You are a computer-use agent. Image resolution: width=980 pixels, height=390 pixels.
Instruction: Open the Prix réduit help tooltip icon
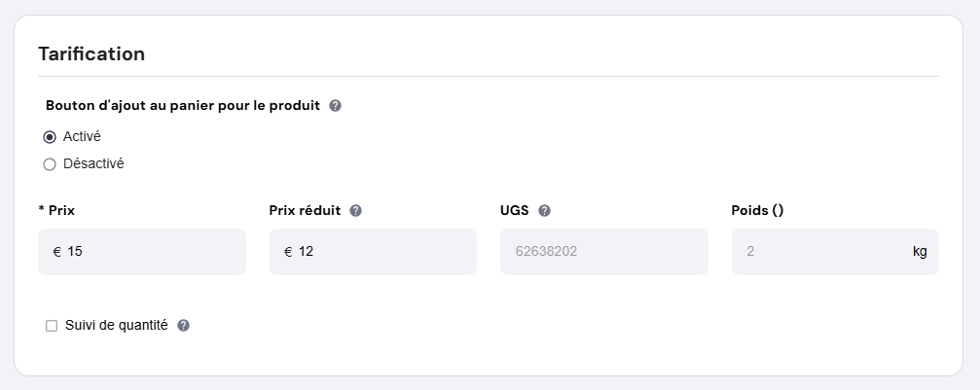pyautogui.click(x=356, y=210)
